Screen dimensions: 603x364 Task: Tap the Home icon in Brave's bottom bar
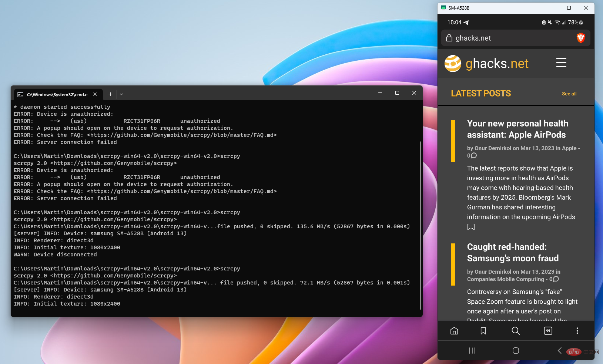pyautogui.click(x=454, y=331)
